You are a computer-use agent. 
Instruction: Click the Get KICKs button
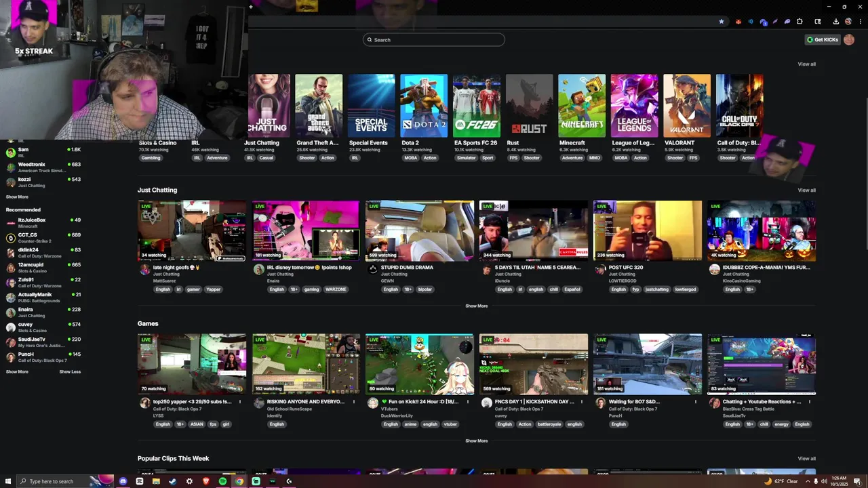click(x=823, y=39)
